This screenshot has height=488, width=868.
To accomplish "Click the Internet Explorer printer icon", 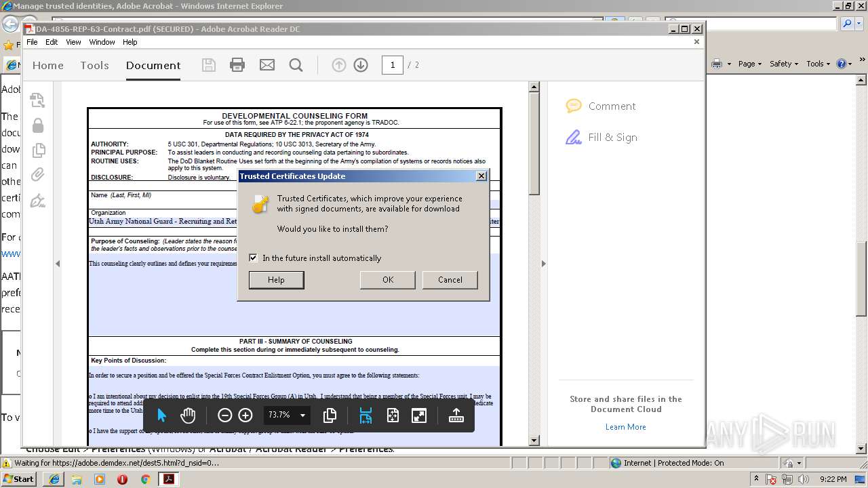I will (x=717, y=64).
